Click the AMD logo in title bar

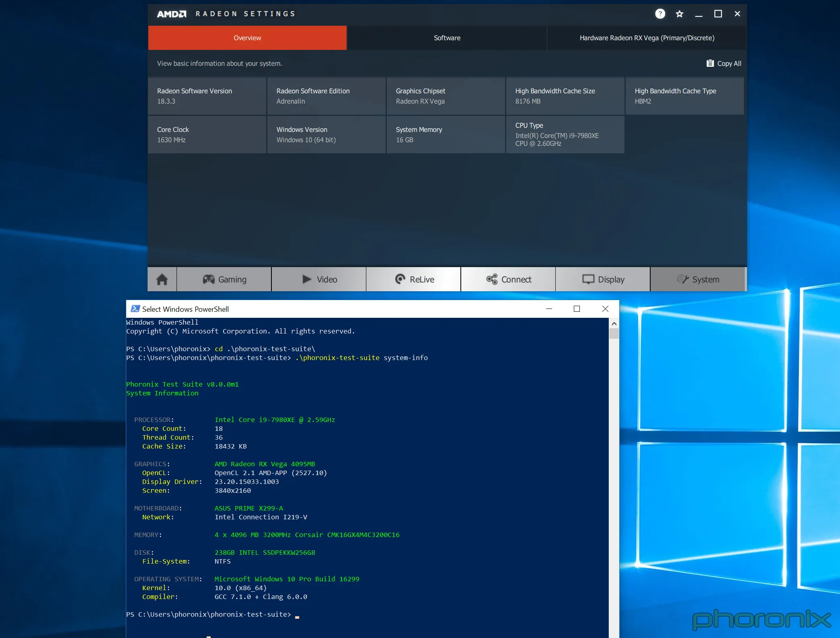point(172,14)
